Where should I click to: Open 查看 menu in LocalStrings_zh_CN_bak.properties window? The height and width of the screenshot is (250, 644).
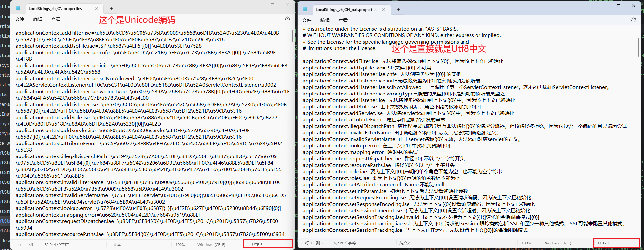click(343, 20)
